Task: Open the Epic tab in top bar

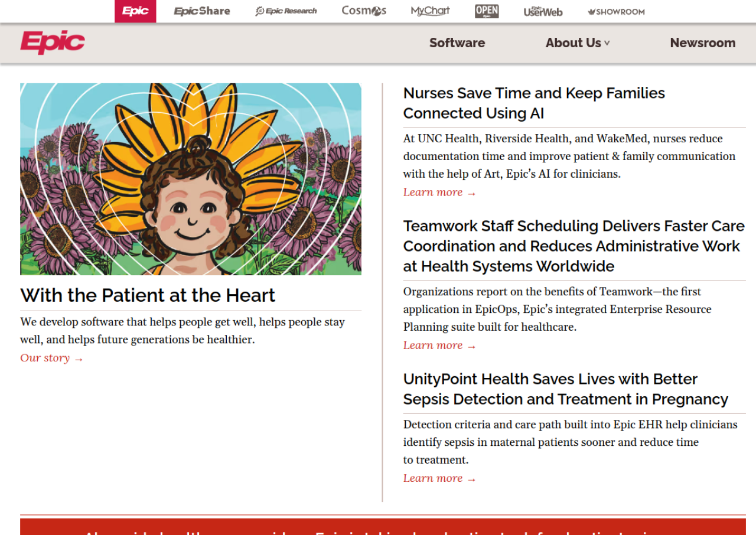Action: pyautogui.click(x=135, y=11)
